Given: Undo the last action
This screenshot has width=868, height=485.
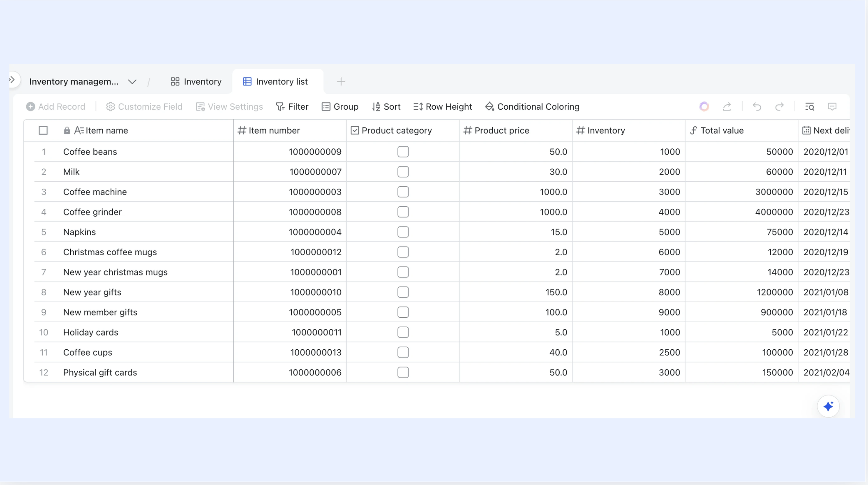Looking at the screenshot, I should point(757,107).
